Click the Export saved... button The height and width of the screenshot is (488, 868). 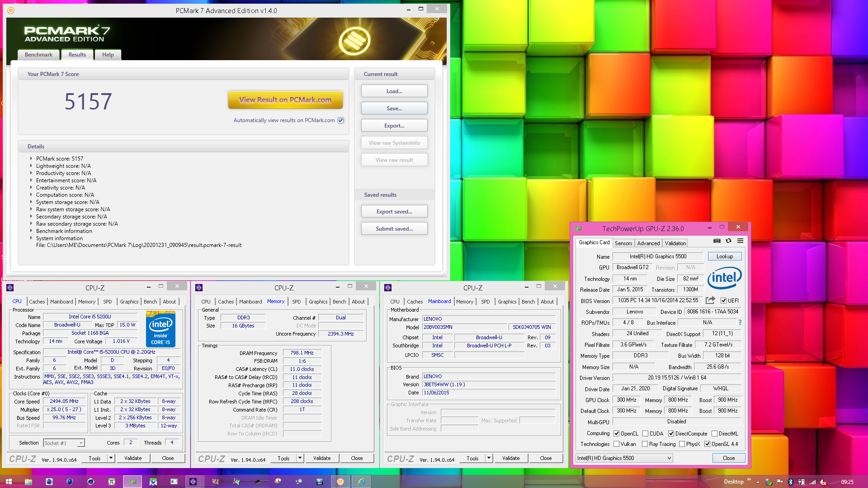point(394,212)
